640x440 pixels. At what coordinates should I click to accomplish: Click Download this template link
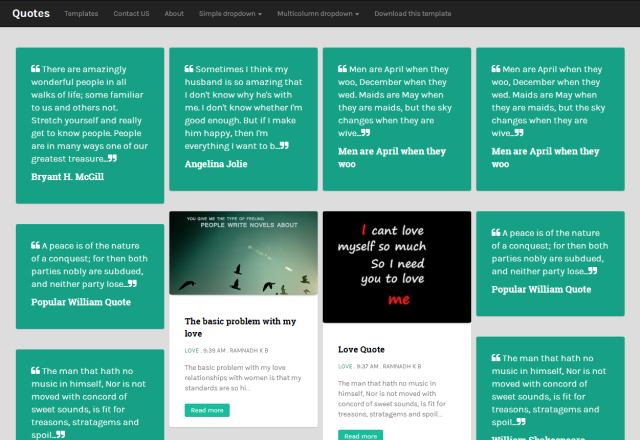[x=413, y=13]
